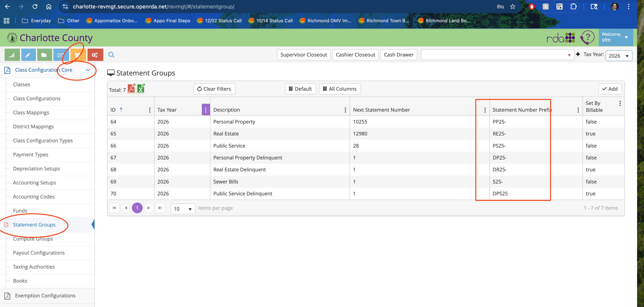Export statement groups to Excel
Screen dimensions: 644x307
point(141,89)
